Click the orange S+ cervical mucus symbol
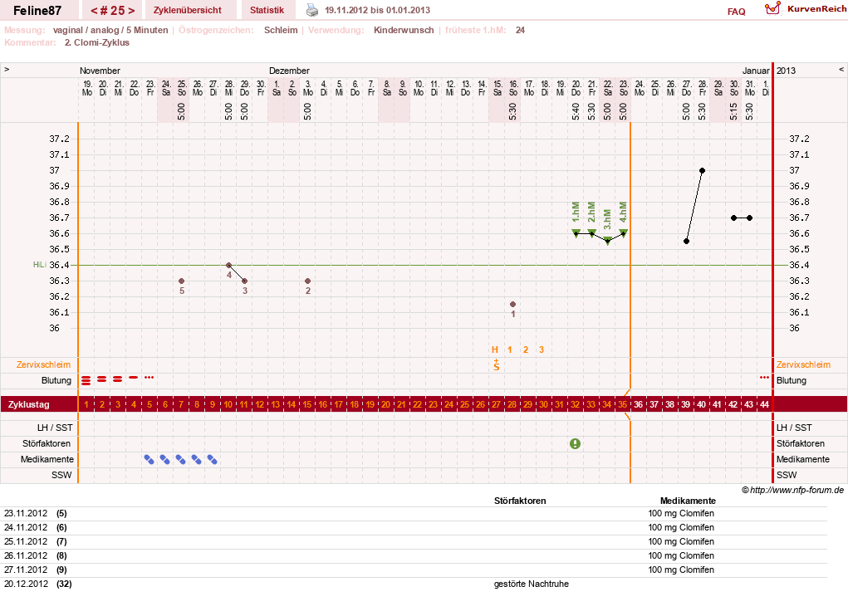This screenshot has width=848, height=616. tap(497, 364)
